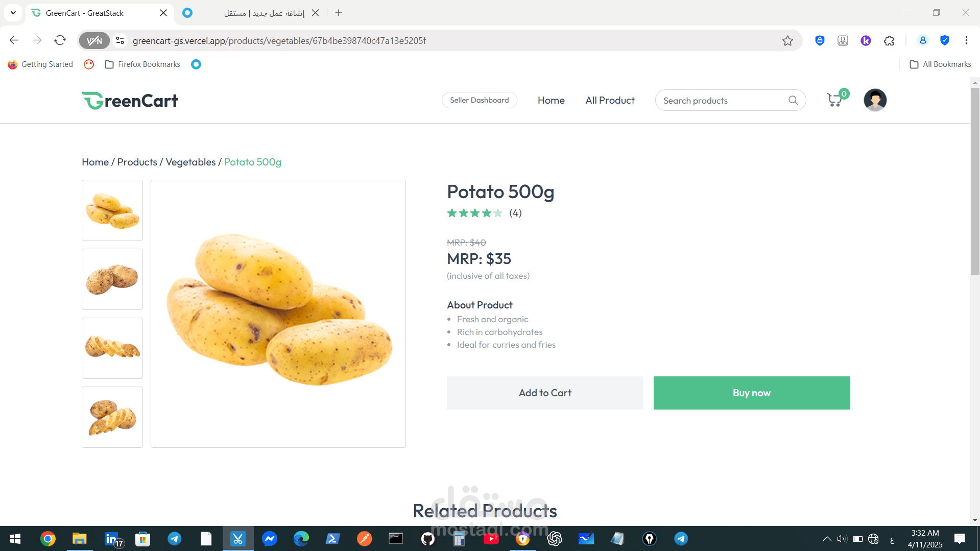Open the browser extensions puzzle icon
The width and height of the screenshot is (980, 551).
tap(889, 41)
